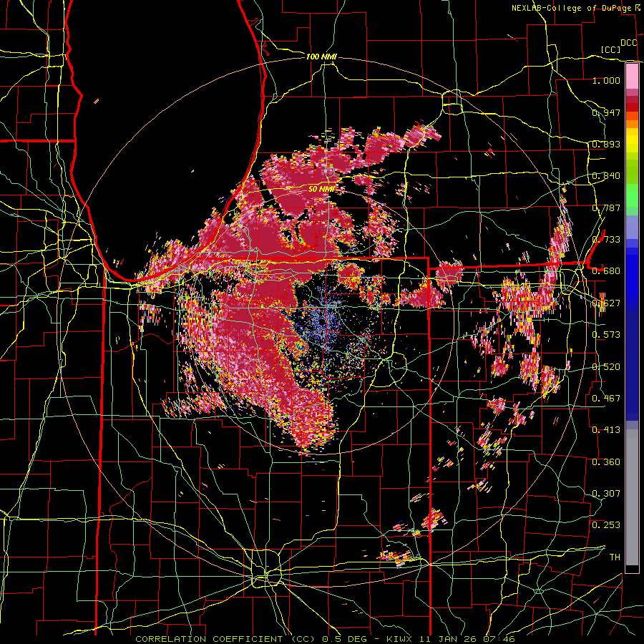Select the 0.787 scale value
This screenshot has width=644, height=644.
[x=606, y=208]
